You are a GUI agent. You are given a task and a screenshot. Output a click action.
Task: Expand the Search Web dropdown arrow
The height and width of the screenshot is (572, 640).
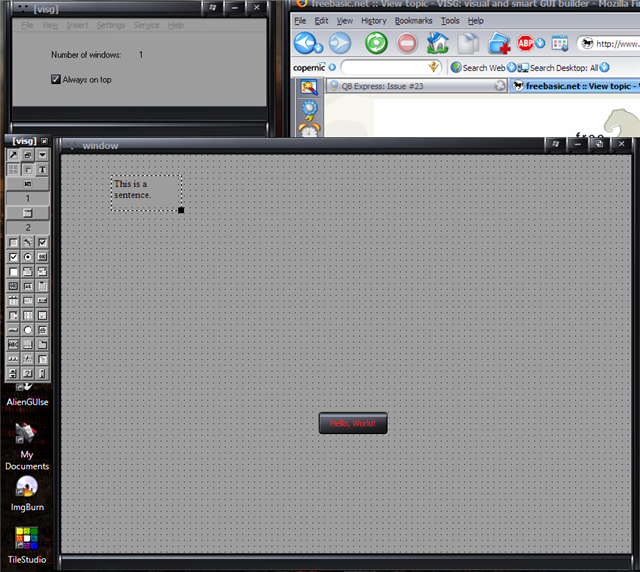pos(511,68)
